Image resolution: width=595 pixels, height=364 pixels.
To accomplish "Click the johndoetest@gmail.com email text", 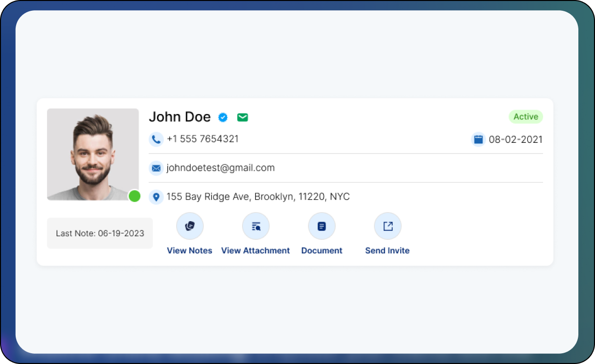I will 220,168.
